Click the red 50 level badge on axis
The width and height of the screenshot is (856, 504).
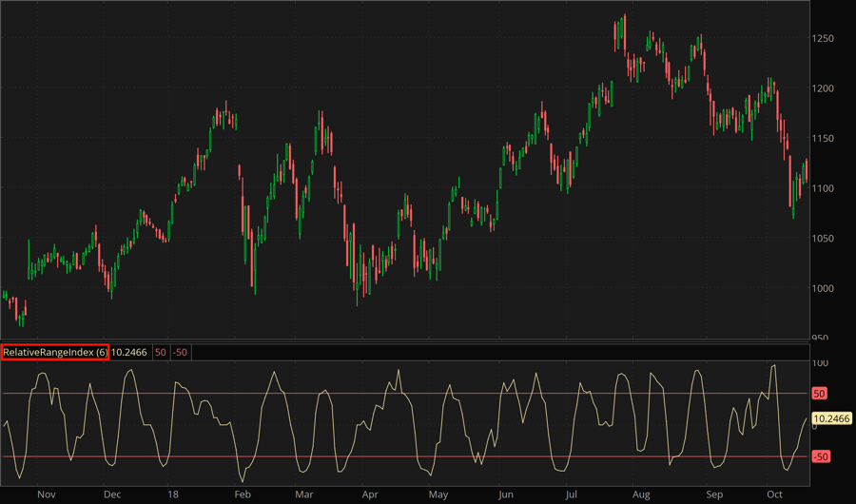pos(820,393)
